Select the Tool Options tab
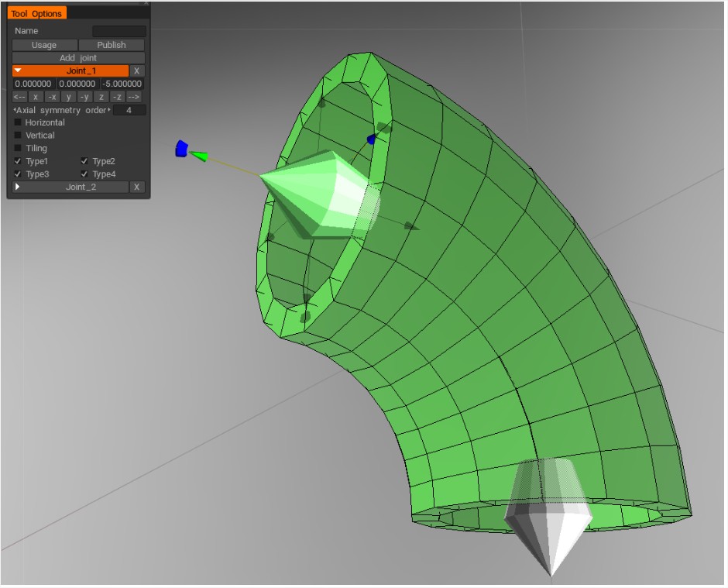The height and width of the screenshot is (588, 728). pyautogui.click(x=37, y=13)
